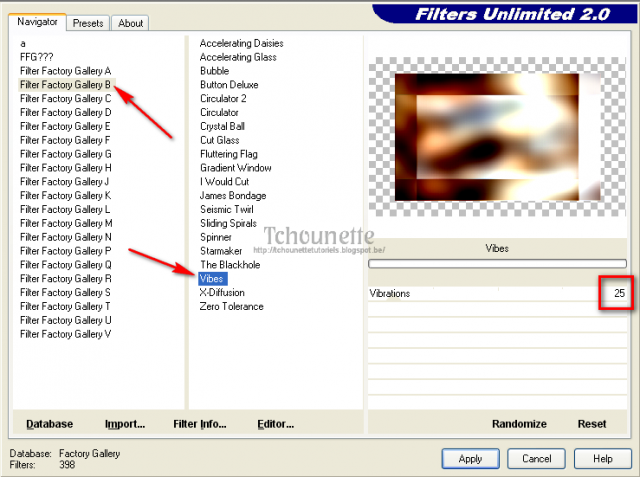640x477 pixels.
Task: Select the Zero Tolerance filter
Action: tap(231, 306)
